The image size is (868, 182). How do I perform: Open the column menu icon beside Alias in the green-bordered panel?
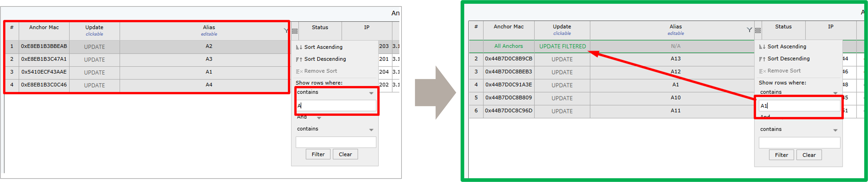pyautogui.click(x=758, y=30)
